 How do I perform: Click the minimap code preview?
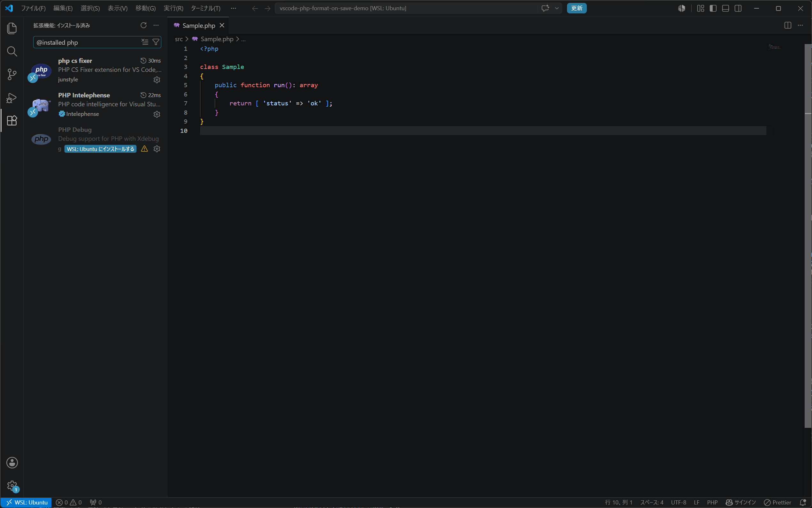(774, 47)
